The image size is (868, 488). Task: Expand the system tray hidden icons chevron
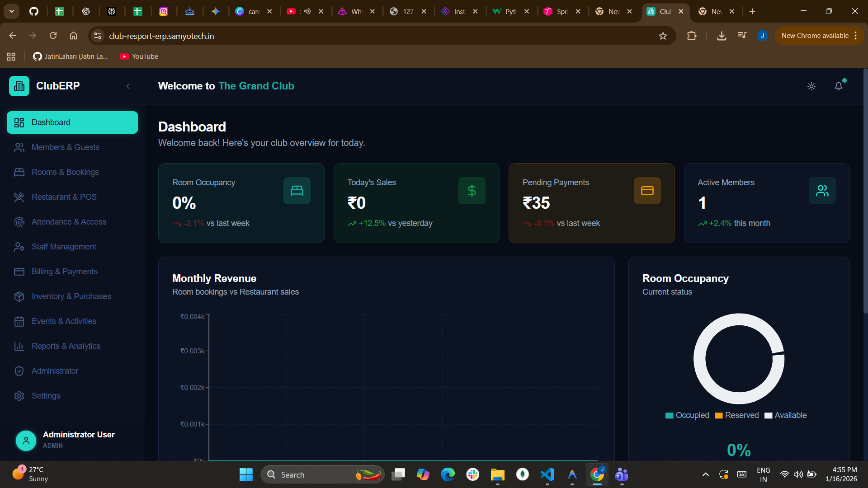(x=705, y=474)
